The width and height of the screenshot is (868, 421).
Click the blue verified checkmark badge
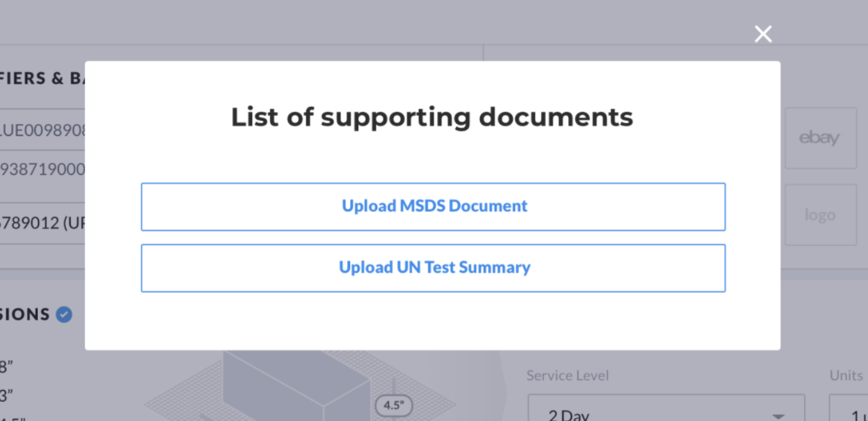tap(64, 315)
